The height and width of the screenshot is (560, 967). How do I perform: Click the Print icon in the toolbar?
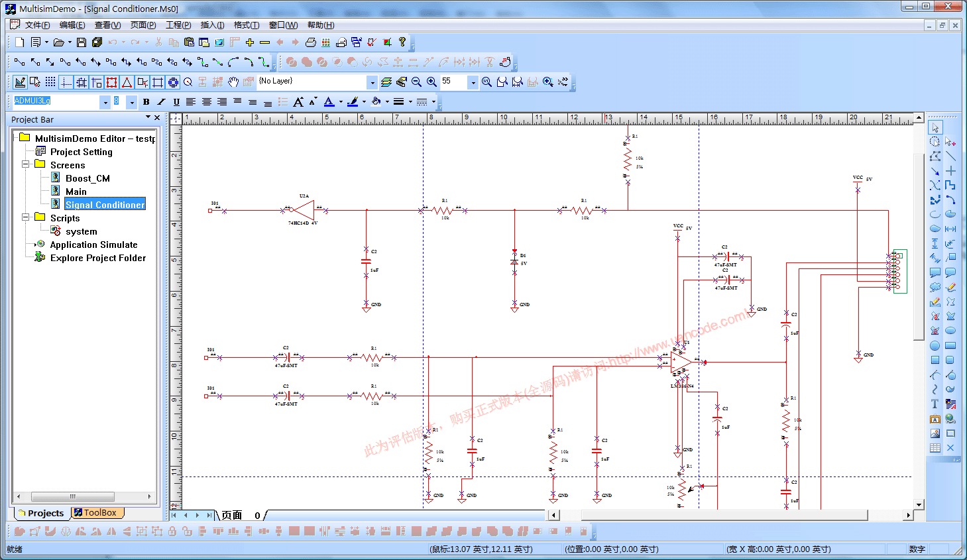(310, 42)
